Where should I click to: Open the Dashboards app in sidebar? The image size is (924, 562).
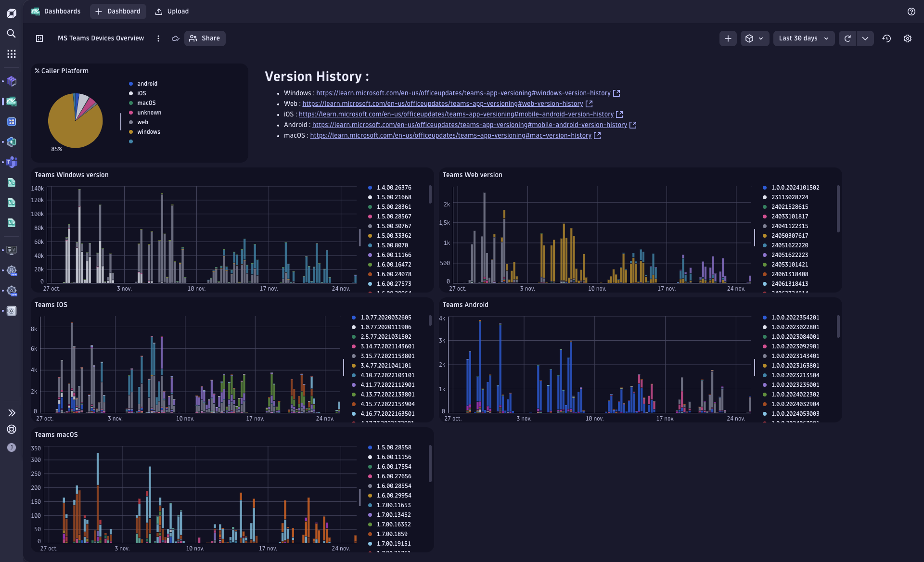[x=12, y=102]
